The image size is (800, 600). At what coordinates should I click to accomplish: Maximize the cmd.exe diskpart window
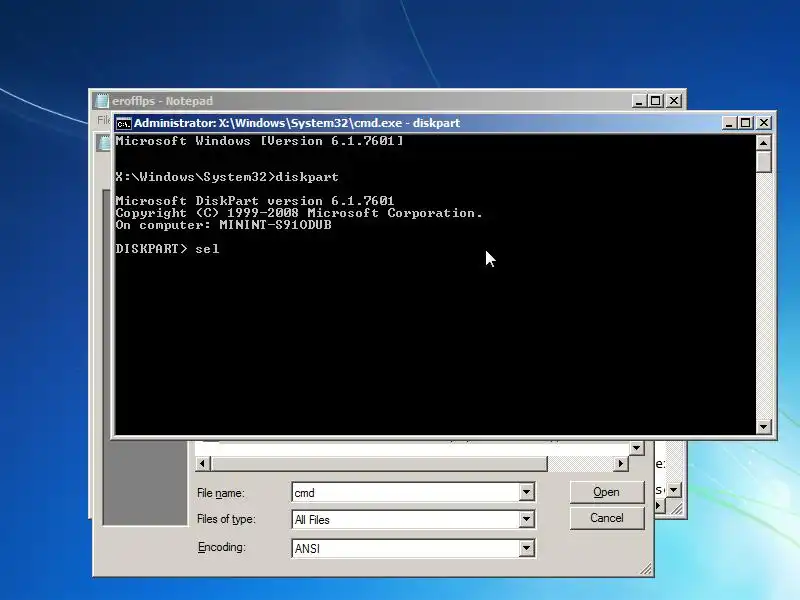point(746,123)
